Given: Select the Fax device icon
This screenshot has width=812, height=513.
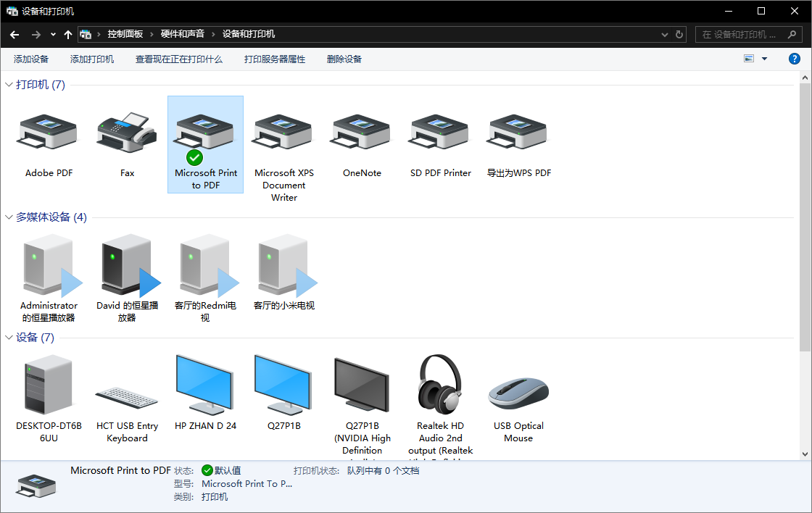Looking at the screenshot, I should click(127, 144).
